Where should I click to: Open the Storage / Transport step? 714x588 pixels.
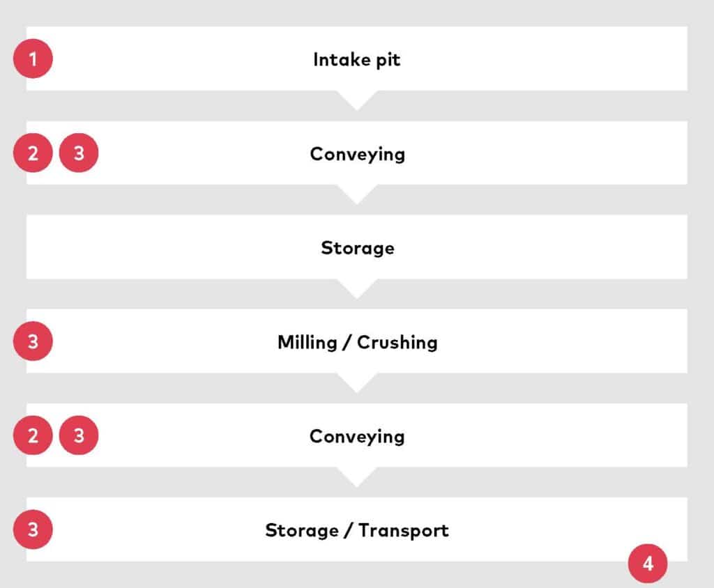click(x=357, y=529)
